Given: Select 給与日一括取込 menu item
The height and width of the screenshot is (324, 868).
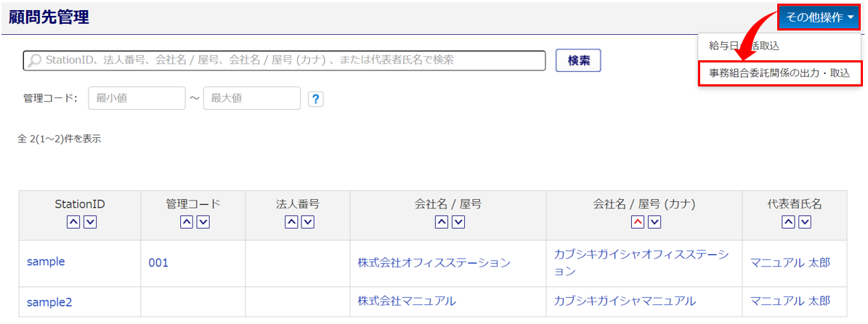Looking at the screenshot, I should coord(745,46).
